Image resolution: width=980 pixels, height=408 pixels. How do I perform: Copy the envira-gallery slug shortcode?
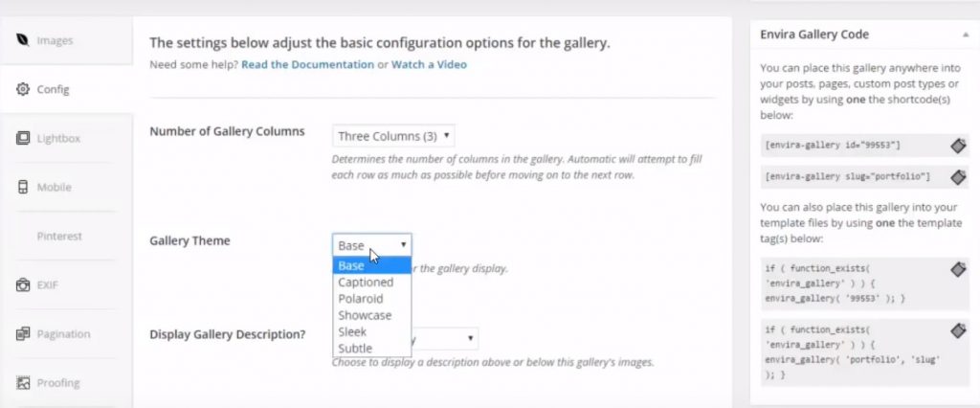pos(958,177)
